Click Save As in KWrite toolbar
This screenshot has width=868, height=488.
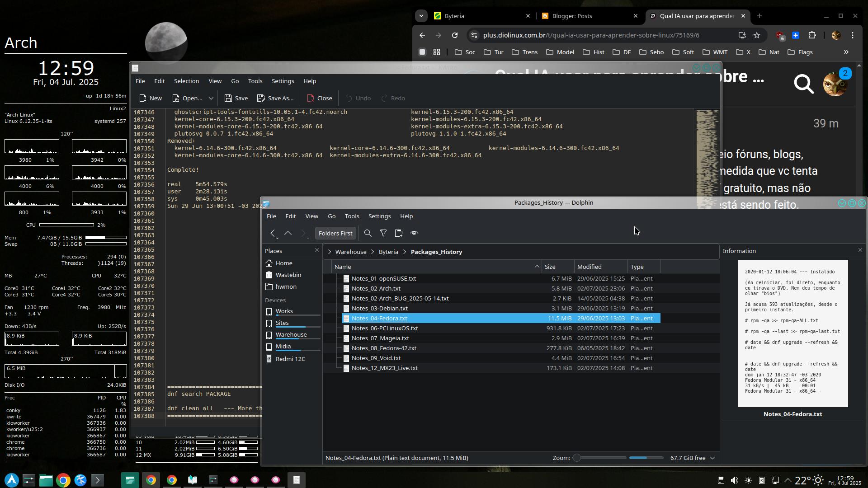pyautogui.click(x=275, y=98)
